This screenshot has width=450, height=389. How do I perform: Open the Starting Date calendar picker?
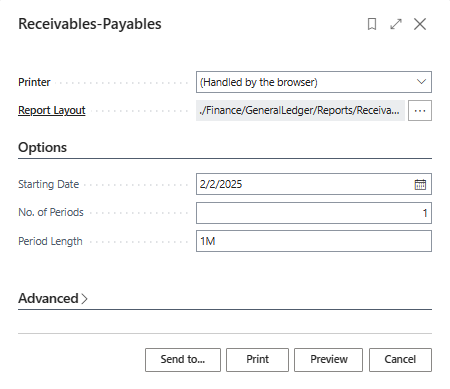[x=420, y=184]
